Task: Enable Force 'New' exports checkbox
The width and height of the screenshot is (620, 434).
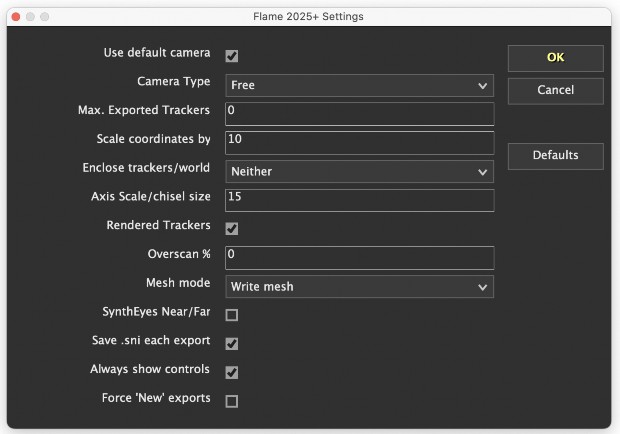Action: 232,401
